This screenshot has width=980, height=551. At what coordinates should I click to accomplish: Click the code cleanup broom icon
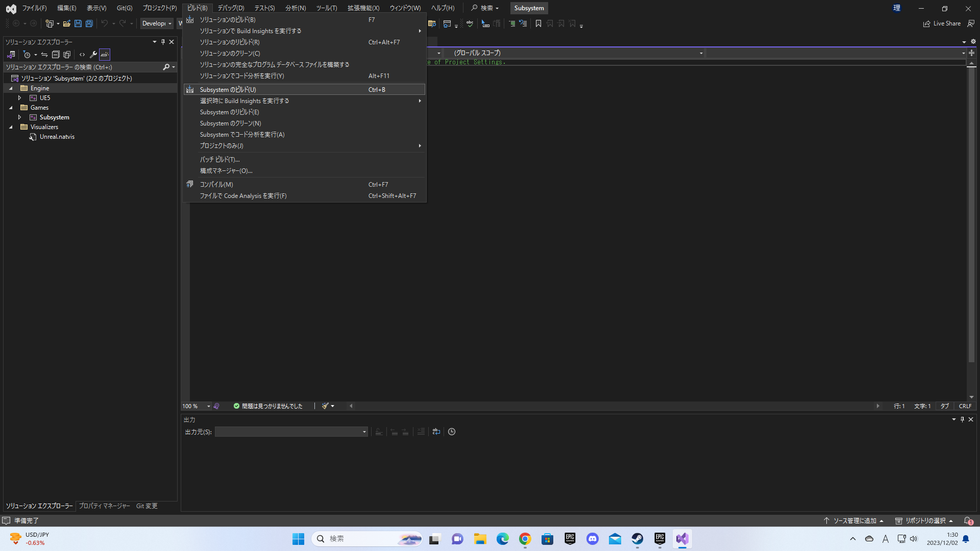[x=325, y=406]
